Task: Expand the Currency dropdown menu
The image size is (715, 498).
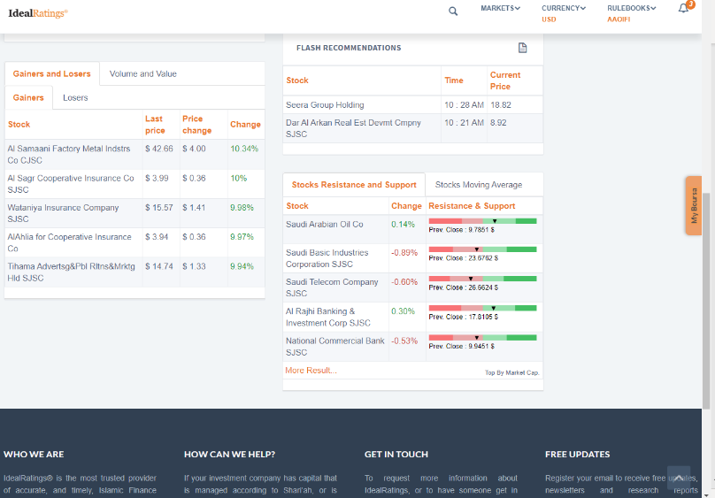Action: [564, 8]
